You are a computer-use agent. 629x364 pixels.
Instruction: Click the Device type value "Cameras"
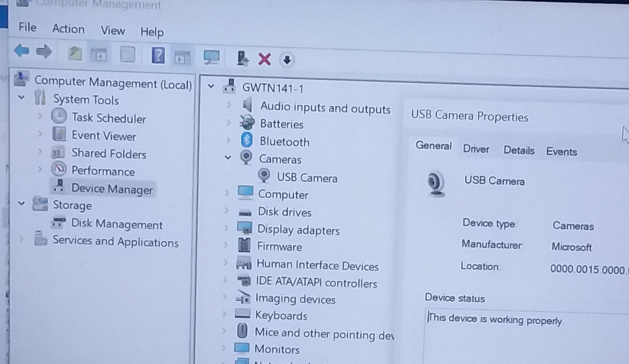pyautogui.click(x=573, y=226)
